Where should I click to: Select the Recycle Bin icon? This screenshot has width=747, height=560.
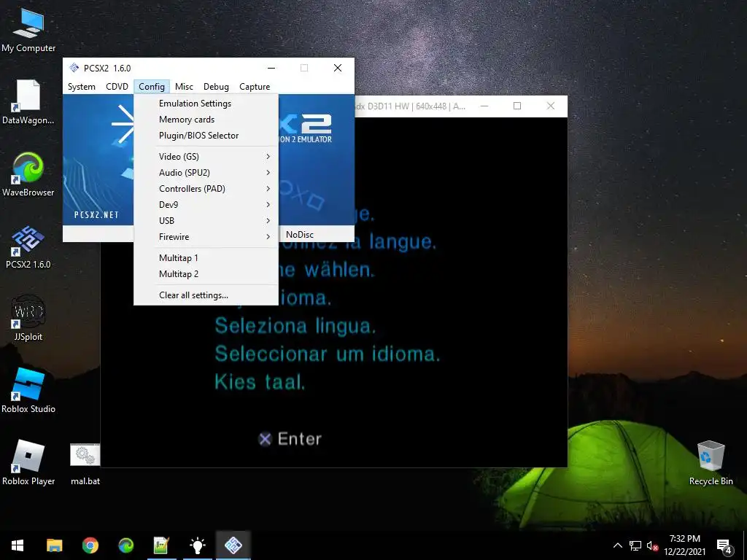point(711,463)
